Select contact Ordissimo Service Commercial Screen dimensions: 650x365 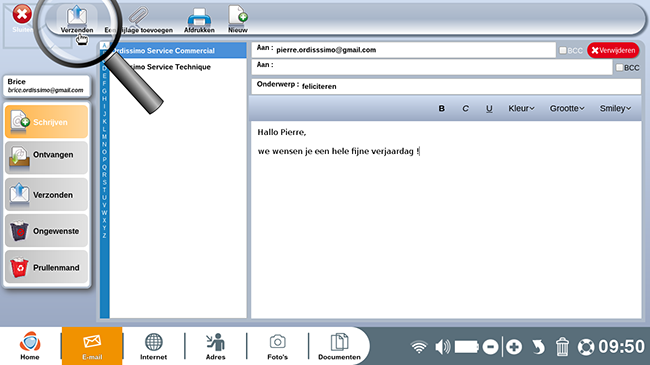click(178, 51)
